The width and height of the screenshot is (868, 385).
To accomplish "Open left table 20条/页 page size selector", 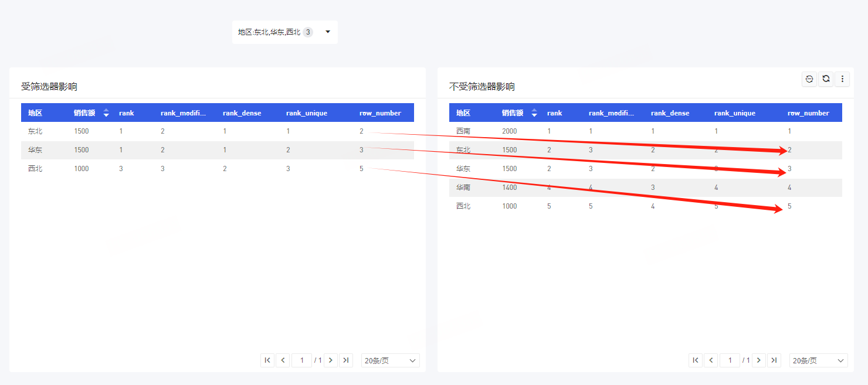I will click(390, 360).
